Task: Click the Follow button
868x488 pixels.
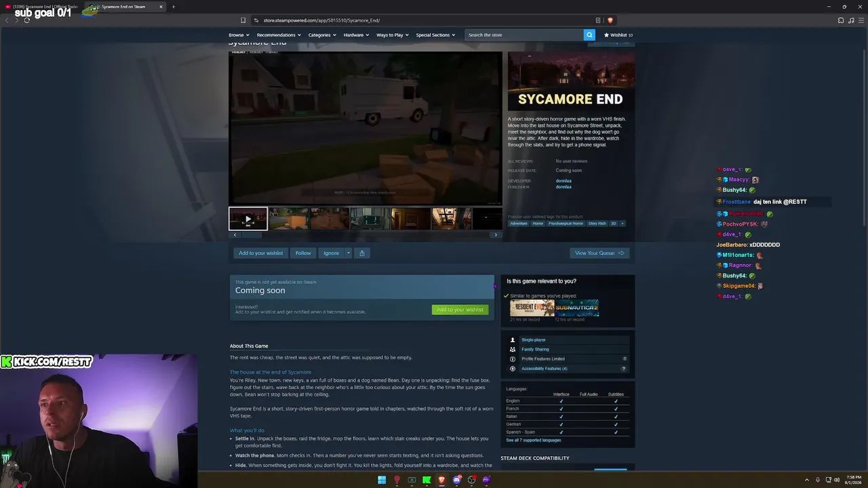Action: coord(303,253)
